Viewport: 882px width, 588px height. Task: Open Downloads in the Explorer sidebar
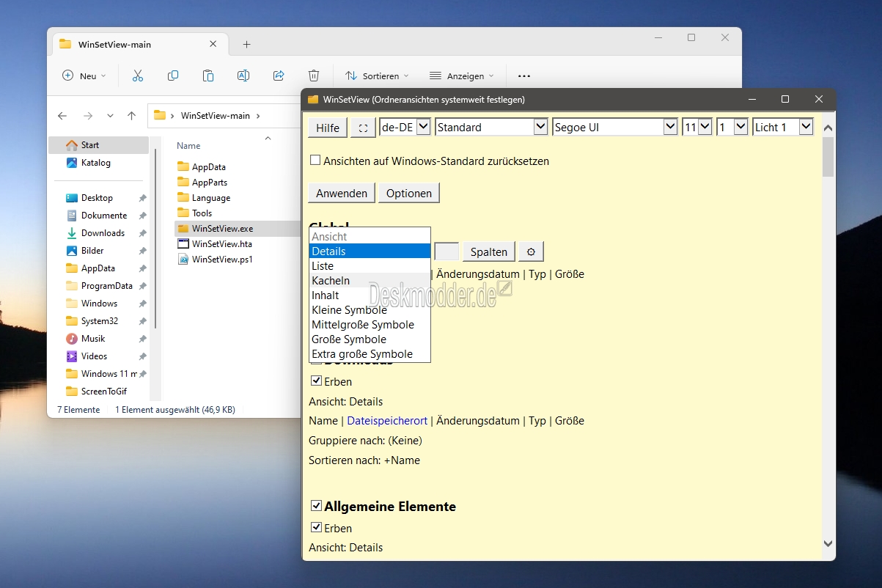click(x=98, y=233)
